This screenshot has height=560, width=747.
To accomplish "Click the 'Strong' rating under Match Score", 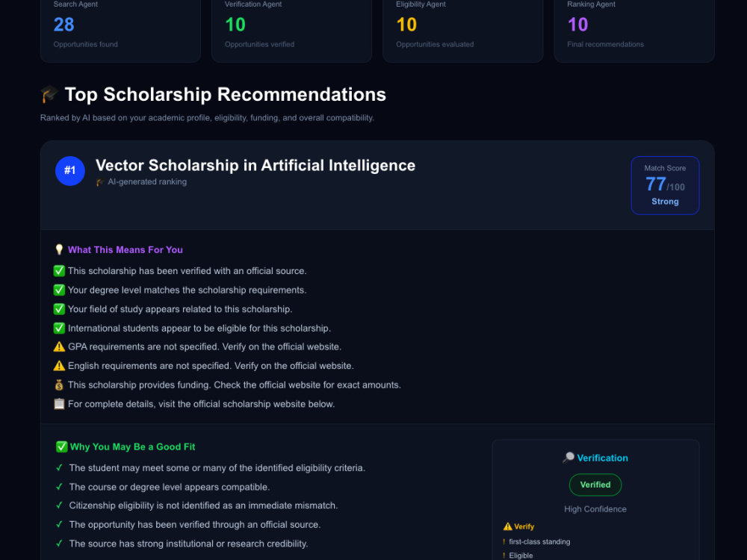I will pos(665,202).
